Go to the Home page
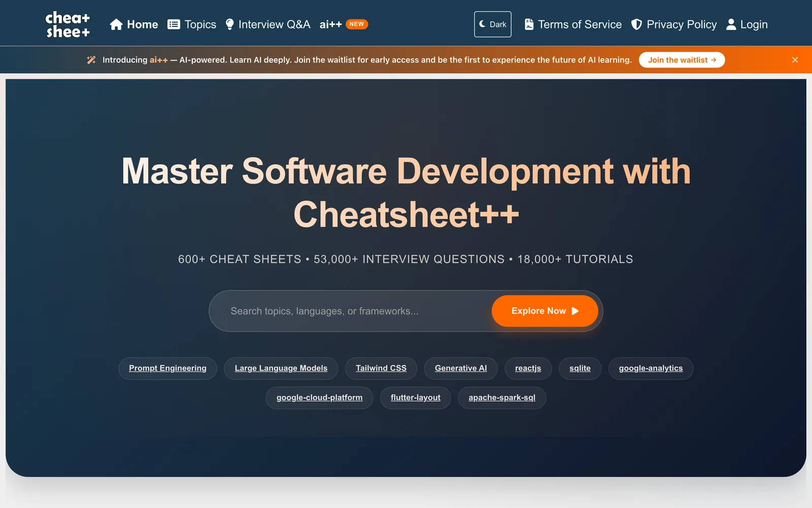 [x=134, y=24]
